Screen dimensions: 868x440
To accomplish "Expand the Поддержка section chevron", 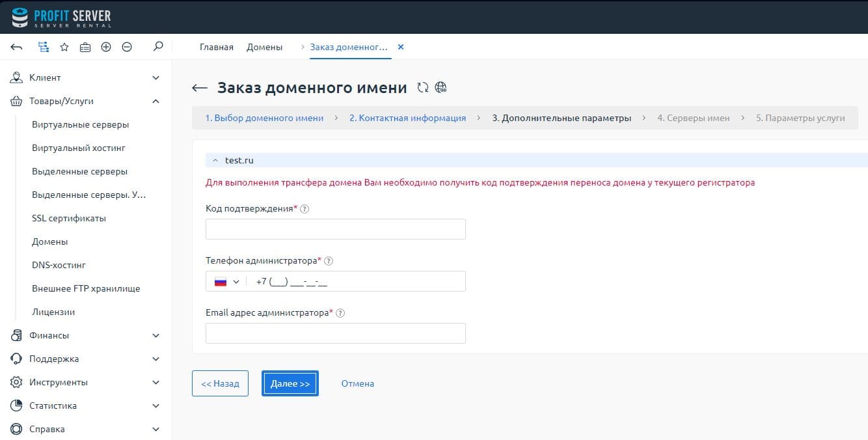I will click(x=156, y=359).
